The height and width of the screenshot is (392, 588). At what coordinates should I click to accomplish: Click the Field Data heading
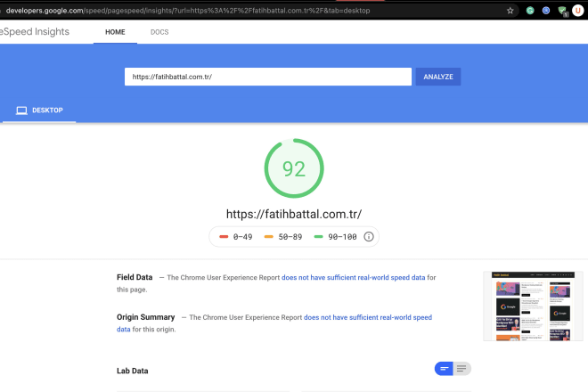pos(135,277)
